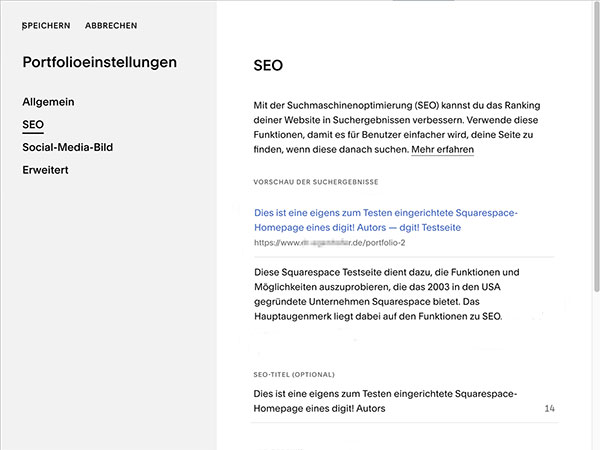Click the SEO heading in main panel
This screenshot has height=450, width=600.
268,65
